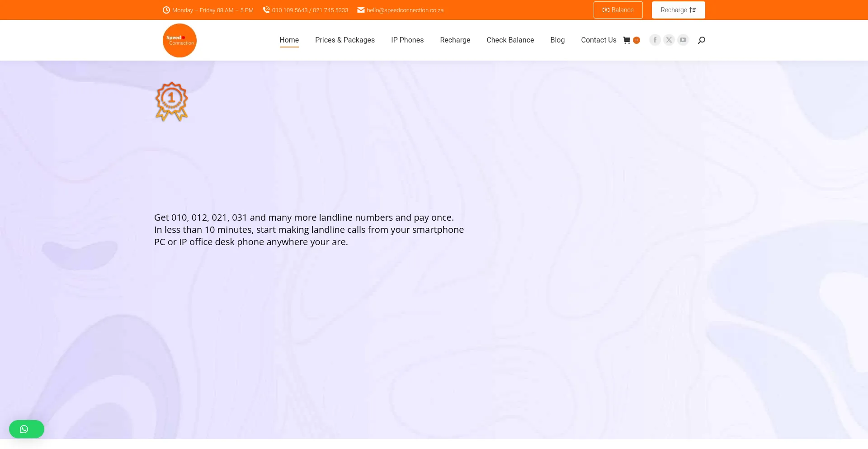
Task: Open the YouTube channel icon
Action: 683,40
